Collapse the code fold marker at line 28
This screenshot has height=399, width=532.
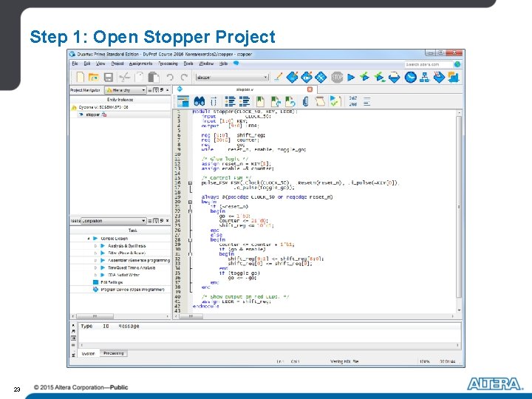pyautogui.click(x=190, y=240)
